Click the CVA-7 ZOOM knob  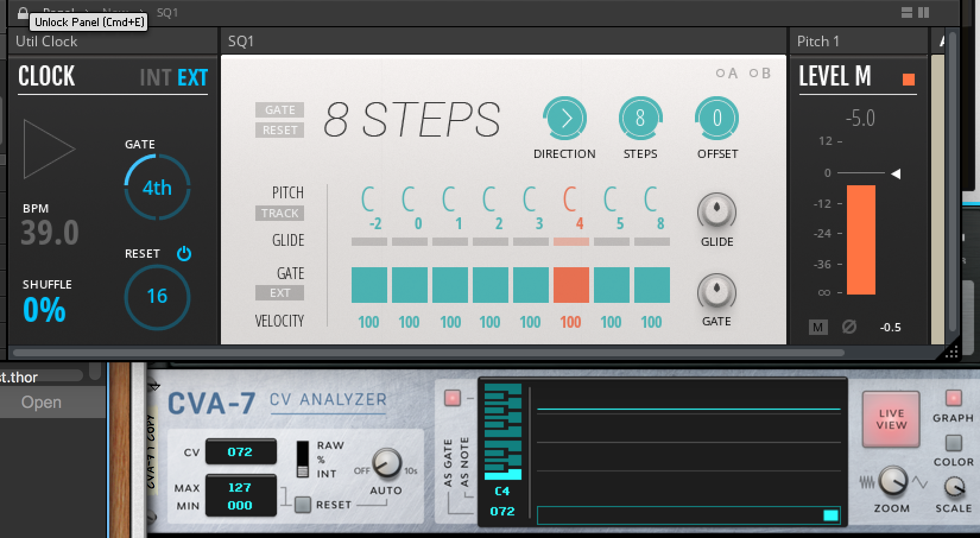[x=893, y=481]
